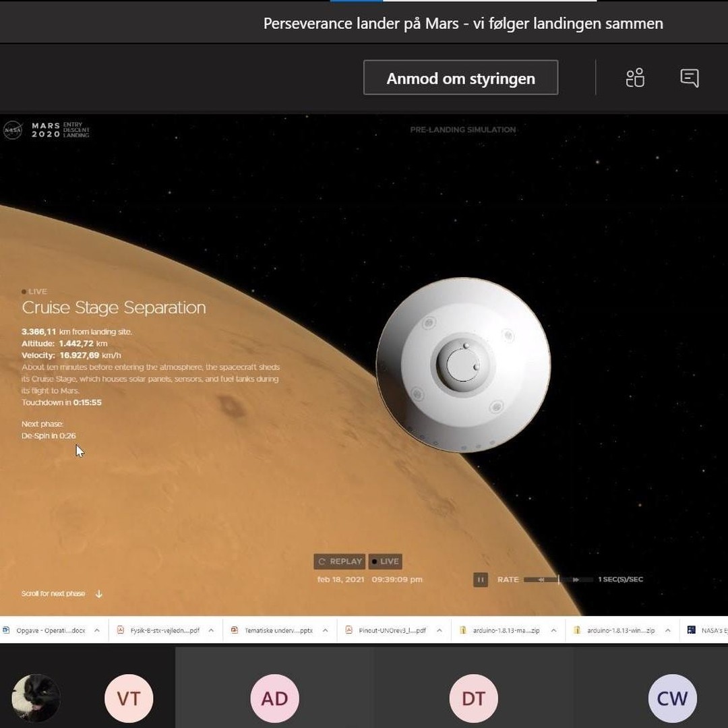Click the rate slider marker

click(558, 579)
